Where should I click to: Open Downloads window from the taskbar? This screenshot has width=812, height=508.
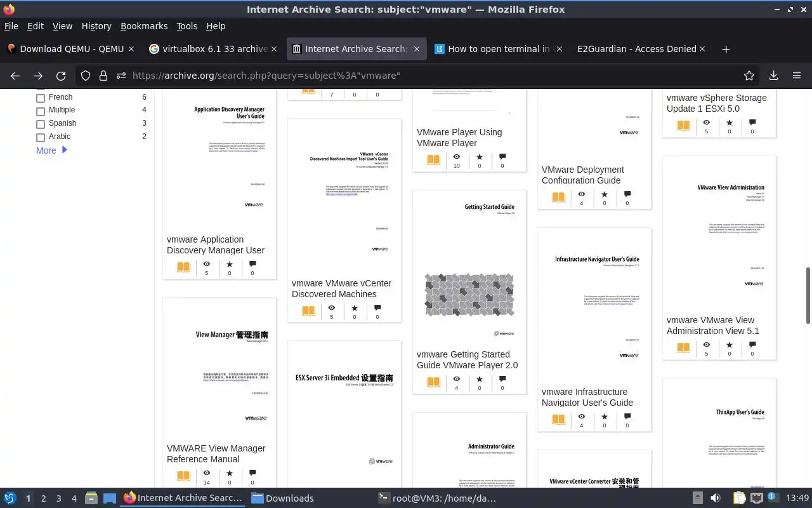click(x=283, y=498)
